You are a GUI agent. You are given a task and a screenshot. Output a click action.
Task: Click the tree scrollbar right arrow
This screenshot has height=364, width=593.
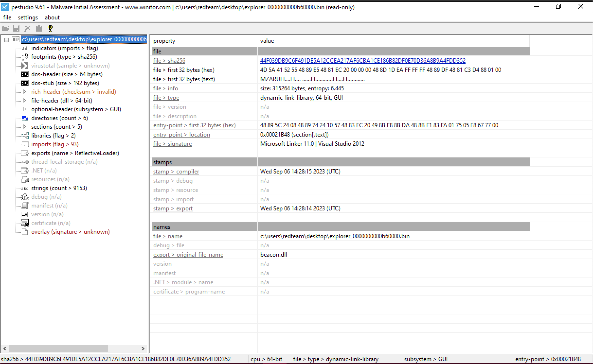[143, 349]
